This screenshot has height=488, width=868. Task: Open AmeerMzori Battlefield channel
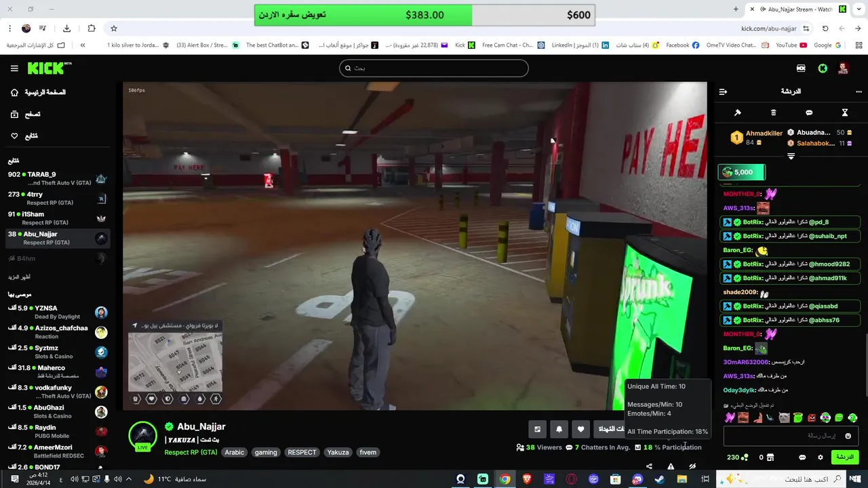(x=57, y=451)
